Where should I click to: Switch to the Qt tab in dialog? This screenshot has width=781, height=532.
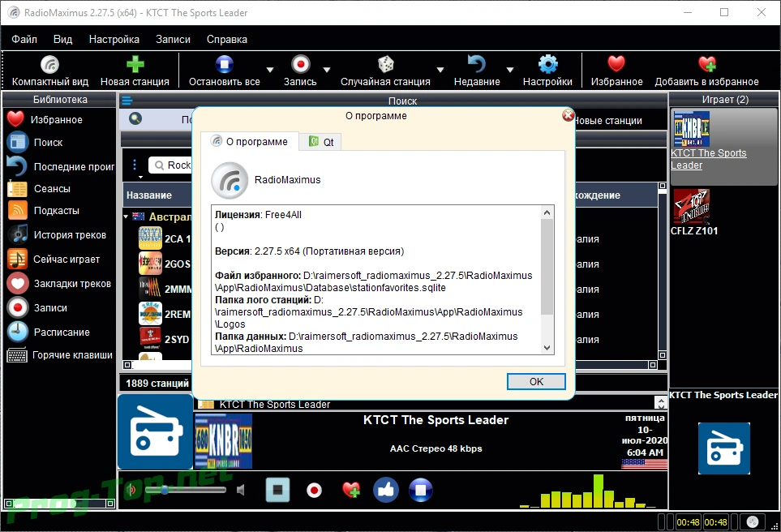[321, 142]
